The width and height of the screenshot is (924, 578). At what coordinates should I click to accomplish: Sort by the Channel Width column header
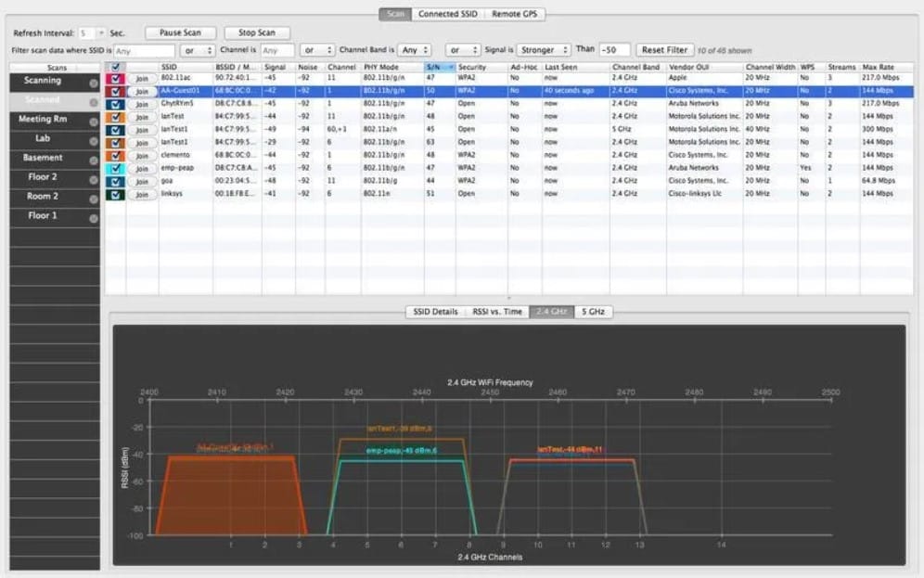770,67
